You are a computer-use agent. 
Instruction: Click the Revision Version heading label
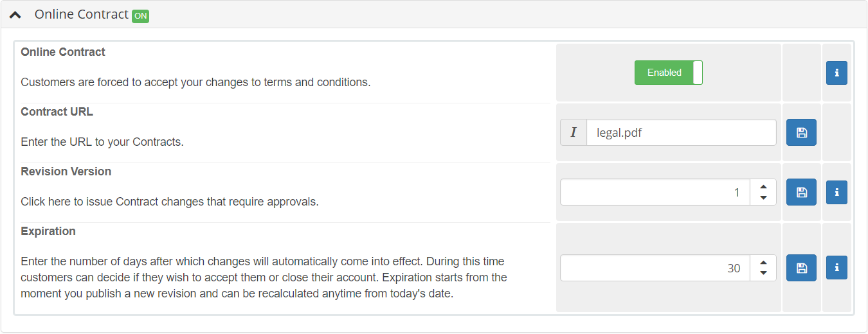(x=66, y=171)
